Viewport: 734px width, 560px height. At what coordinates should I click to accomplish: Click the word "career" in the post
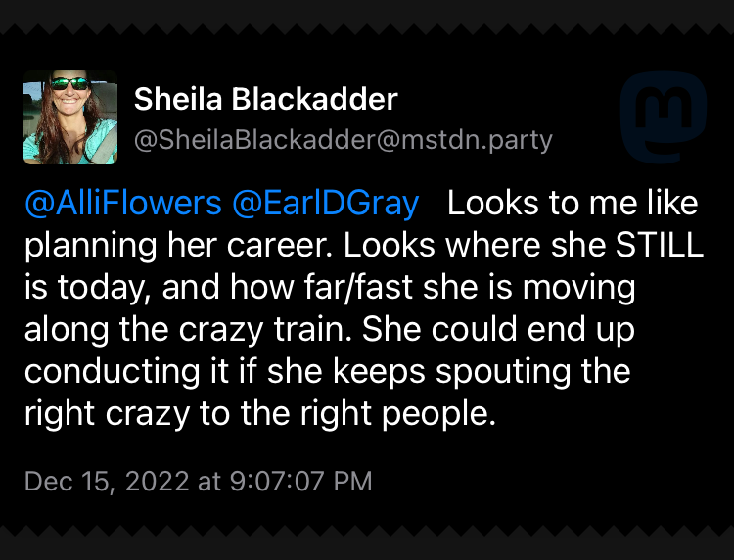[x=237, y=246]
